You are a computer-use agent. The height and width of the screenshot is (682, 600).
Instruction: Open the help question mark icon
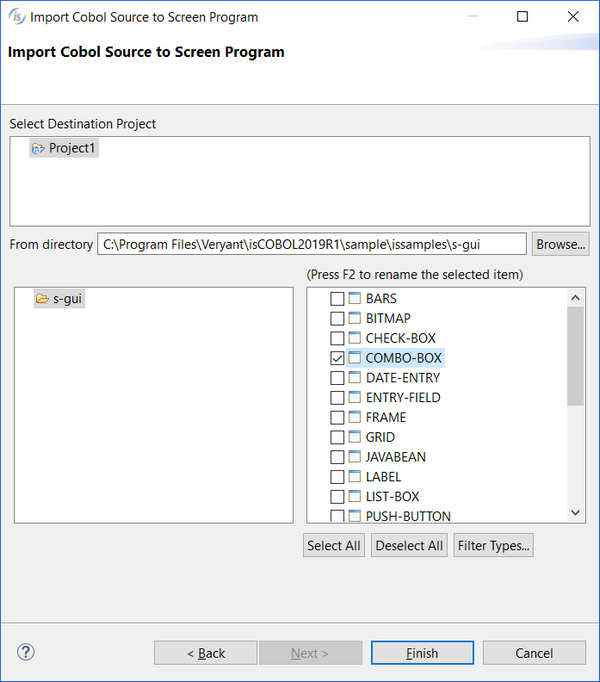coord(26,652)
